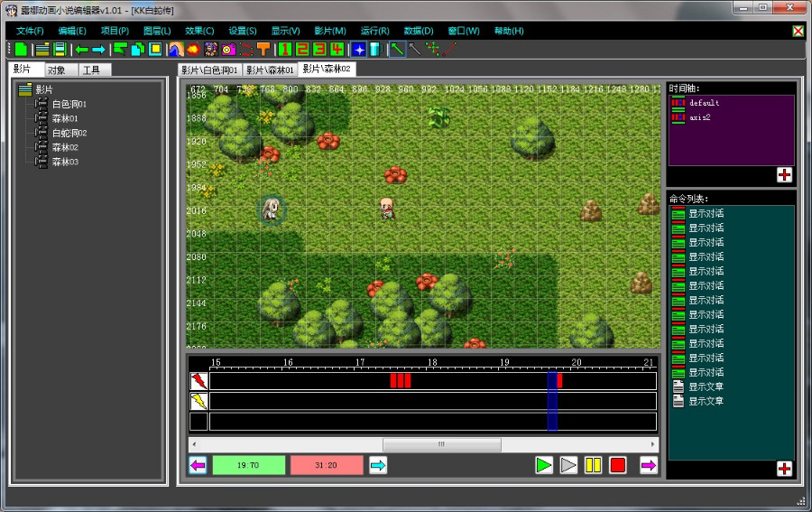812x512 pixels.
Task: Click the green 19:70 time field
Action: [x=249, y=465]
